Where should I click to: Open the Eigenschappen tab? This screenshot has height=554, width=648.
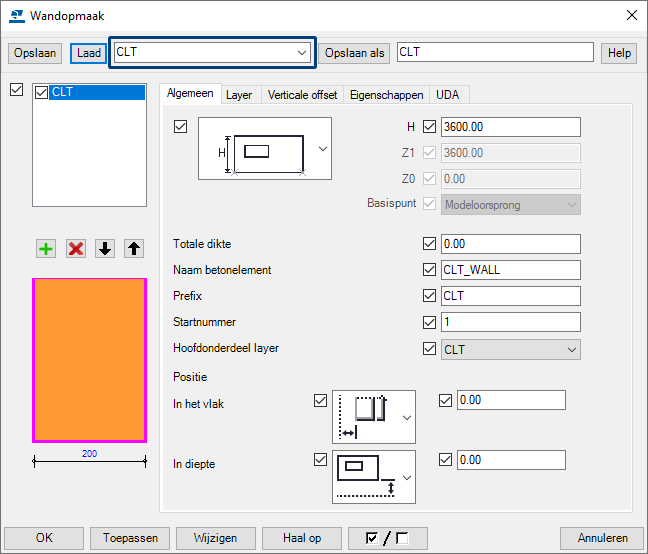[386, 95]
